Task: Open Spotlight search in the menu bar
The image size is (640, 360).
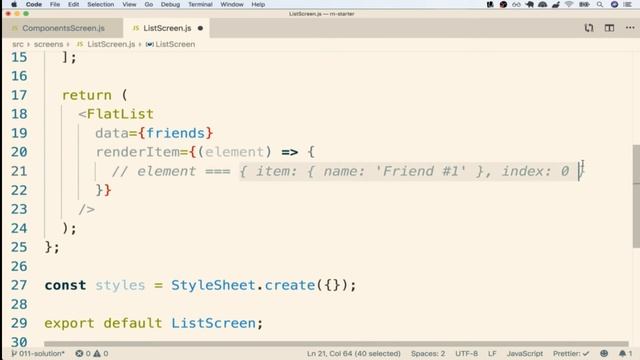Action: click(600, 4)
